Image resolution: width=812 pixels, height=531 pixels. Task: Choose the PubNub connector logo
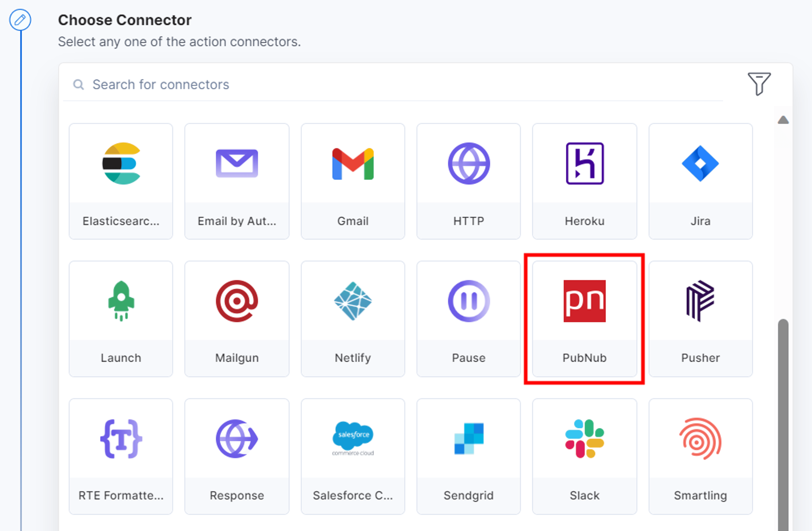(x=585, y=301)
